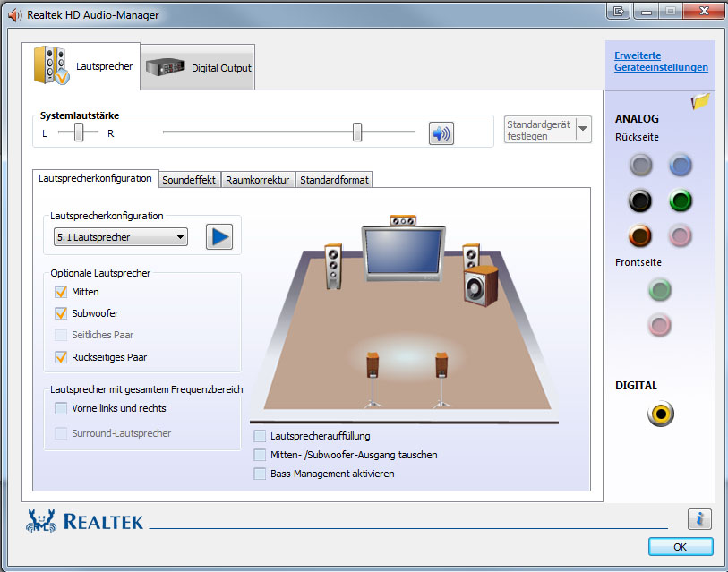Mute system volume with speaker button
728x572 pixels.
pyautogui.click(x=441, y=133)
